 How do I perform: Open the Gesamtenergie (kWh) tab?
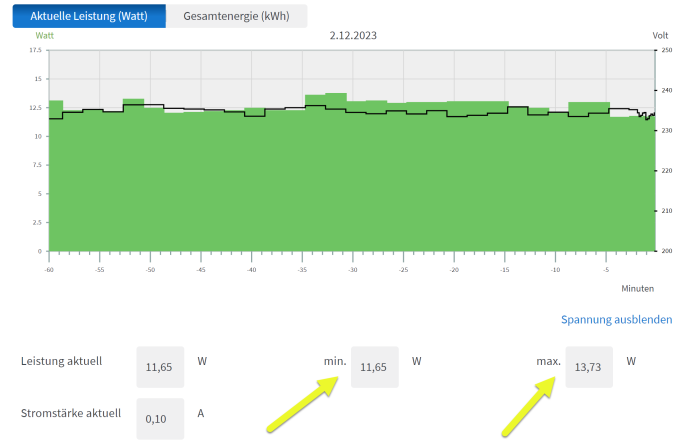click(x=236, y=16)
